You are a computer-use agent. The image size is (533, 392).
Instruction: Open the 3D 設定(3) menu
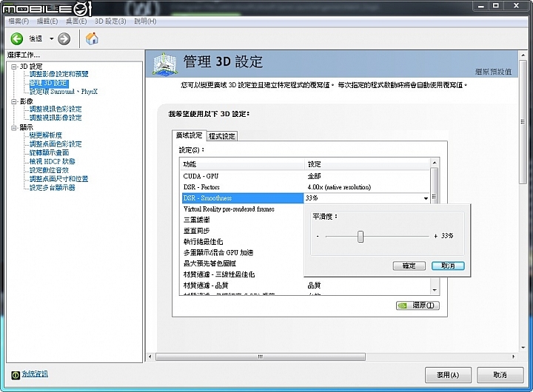click(110, 21)
